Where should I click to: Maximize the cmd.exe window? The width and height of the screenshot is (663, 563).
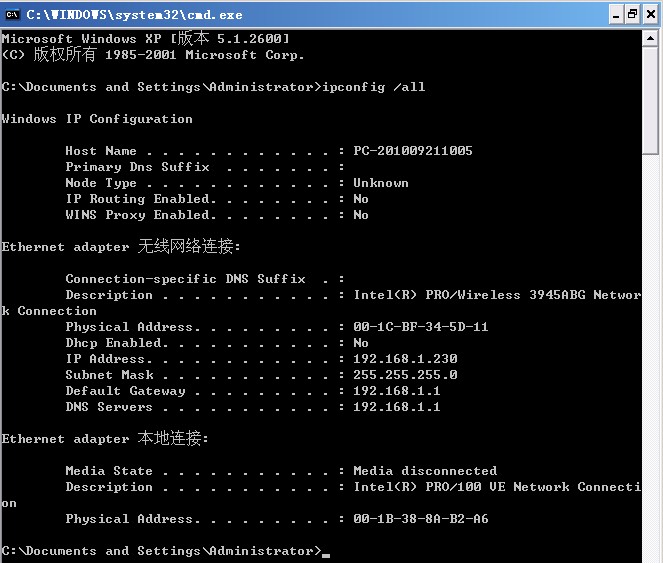[631, 14]
